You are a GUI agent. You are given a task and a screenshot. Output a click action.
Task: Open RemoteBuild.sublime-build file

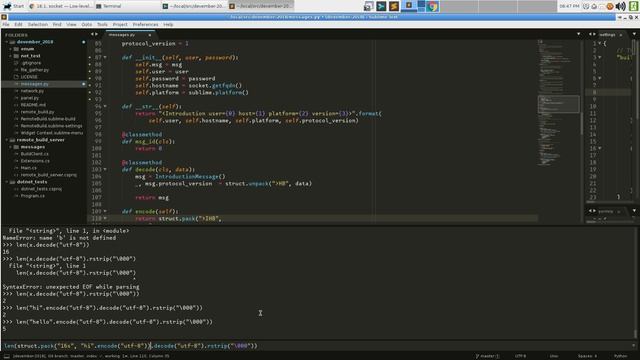[48, 119]
